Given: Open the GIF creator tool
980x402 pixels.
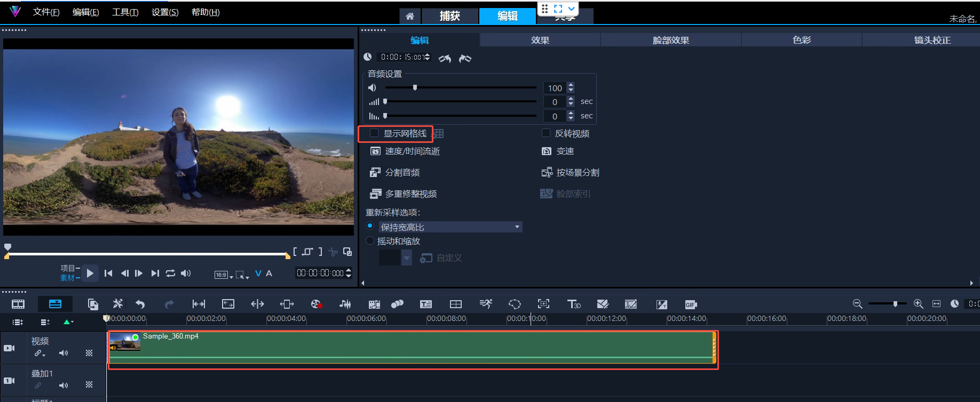Looking at the screenshot, I should (x=691, y=304).
